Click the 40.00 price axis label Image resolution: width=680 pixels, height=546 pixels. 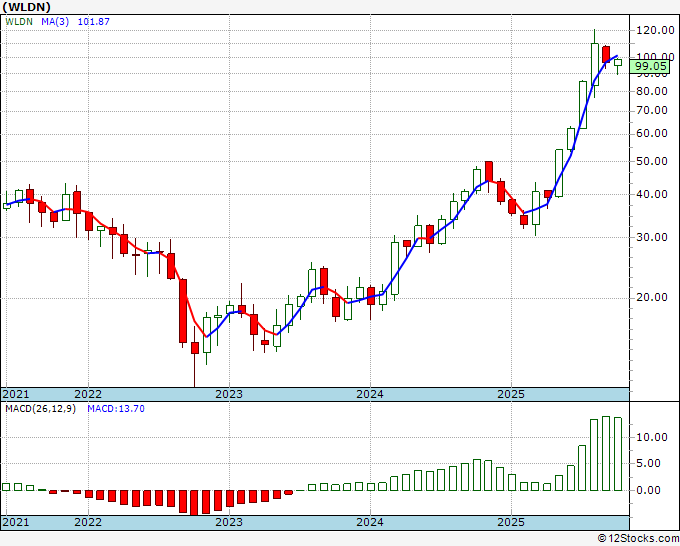[652, 194]
